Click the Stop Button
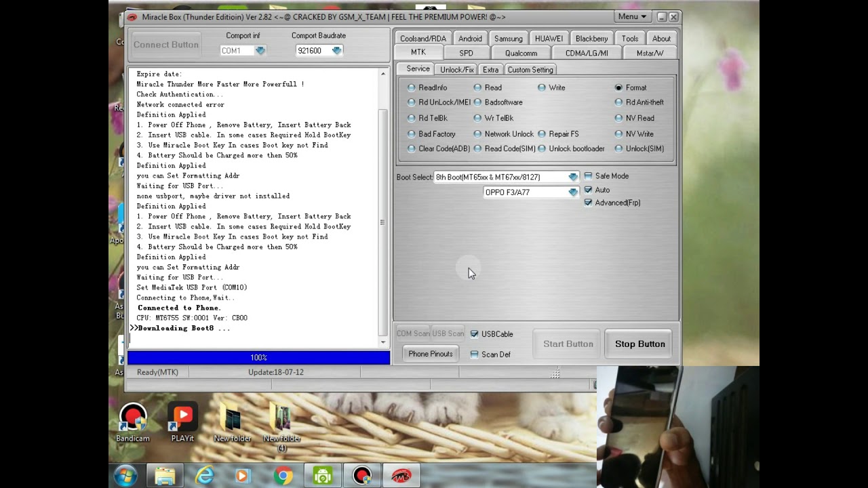This screenshot has width=868, height=488. [x=639, y=344]
